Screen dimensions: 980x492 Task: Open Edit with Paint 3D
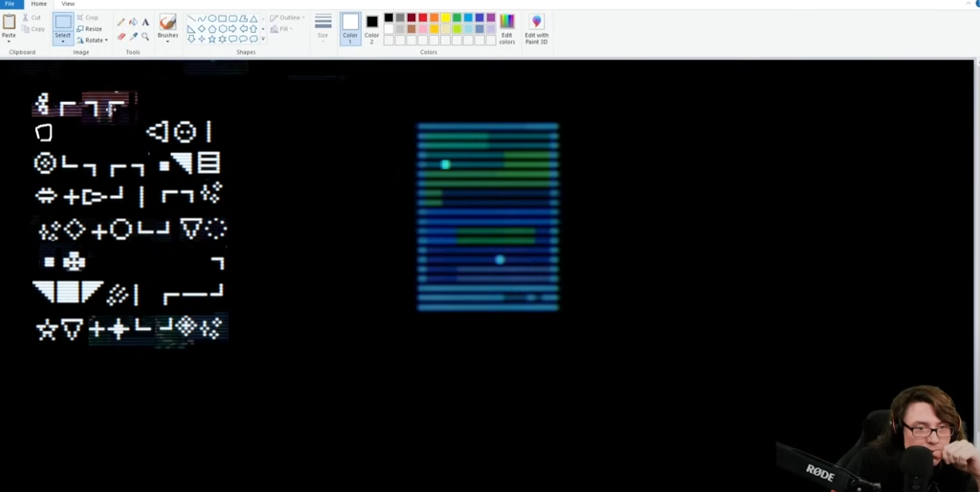(536, 29)
